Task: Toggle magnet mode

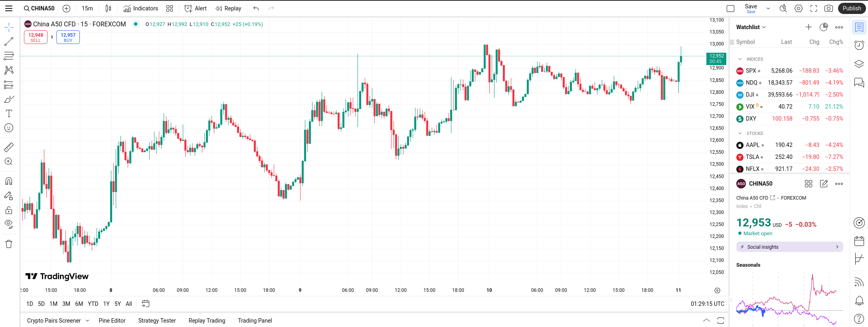Action: point(9,181)
